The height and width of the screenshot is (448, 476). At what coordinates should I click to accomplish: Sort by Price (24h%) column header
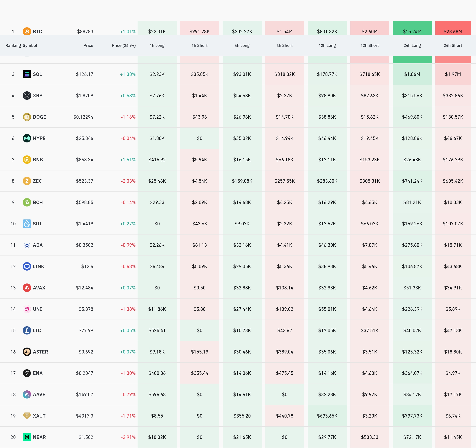(x=124, y=45)
